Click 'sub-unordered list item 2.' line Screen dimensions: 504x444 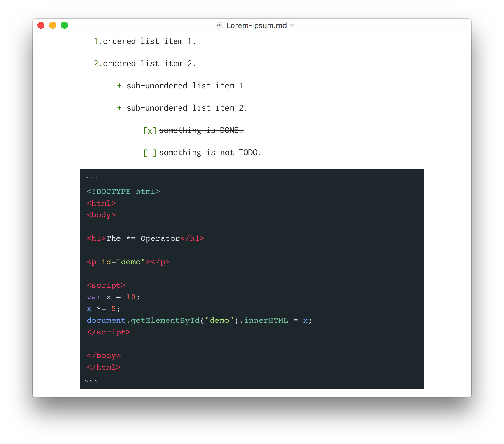tap(187, 108)
